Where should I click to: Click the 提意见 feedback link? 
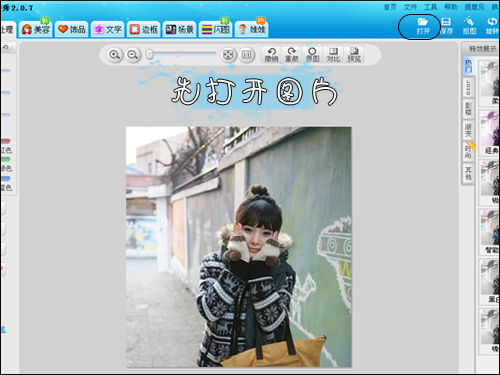475,7
